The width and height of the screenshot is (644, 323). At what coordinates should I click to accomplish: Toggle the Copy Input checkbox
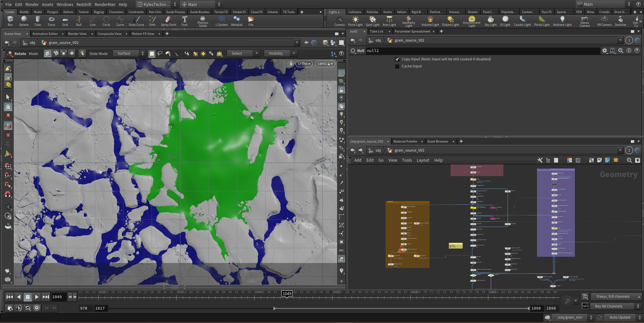coord(397,59)
